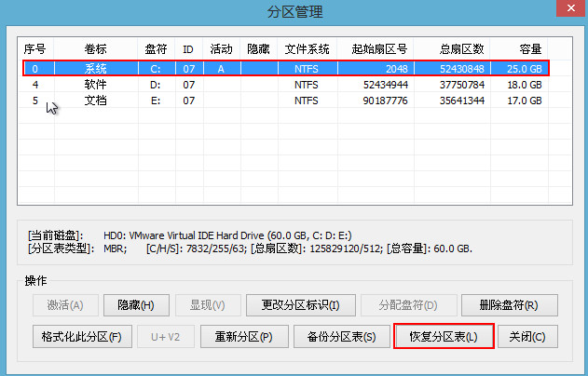The height and width of the screenshot is (376, 588).
Task: Select the 系统 C: partition row
Action: (286, 69)
